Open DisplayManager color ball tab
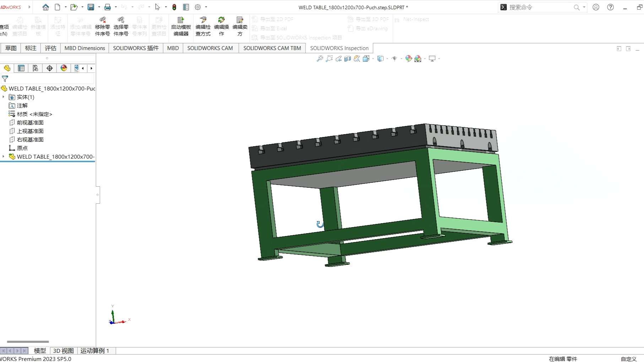This screenshot has width=644, height=362. (x=64, y=68)
